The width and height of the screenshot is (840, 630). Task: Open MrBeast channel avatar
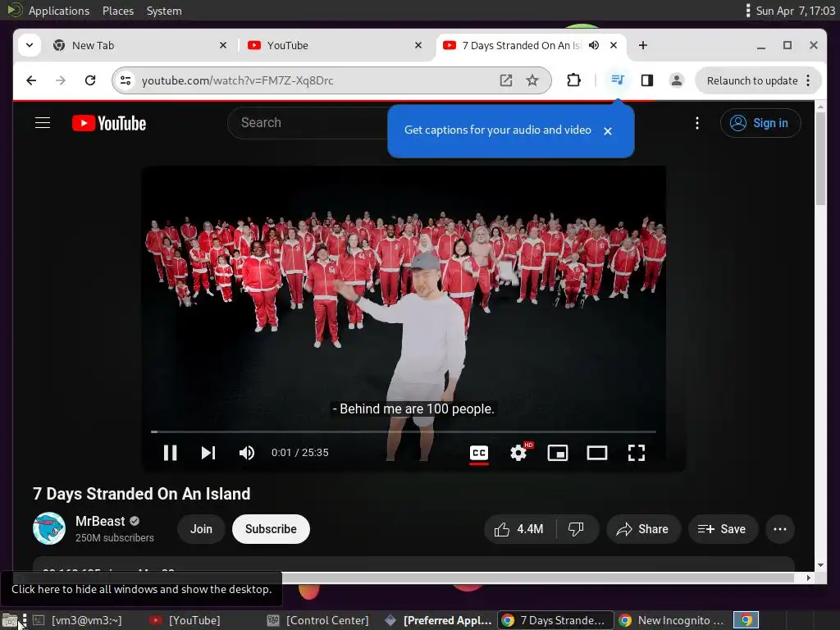click(49, 528)
